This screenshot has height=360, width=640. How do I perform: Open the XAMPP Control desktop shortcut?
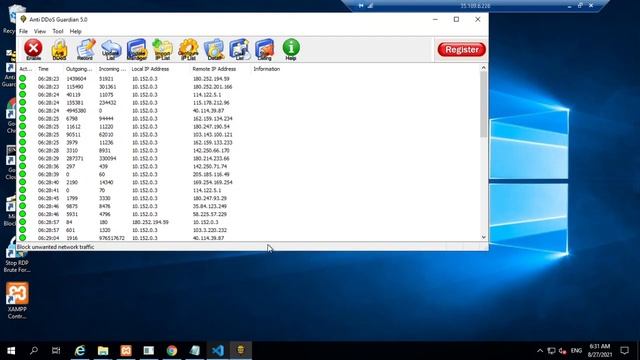[x=17, y=301]
